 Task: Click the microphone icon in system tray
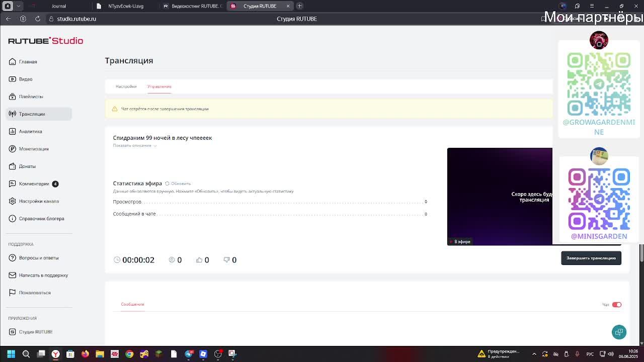[577, 354]
